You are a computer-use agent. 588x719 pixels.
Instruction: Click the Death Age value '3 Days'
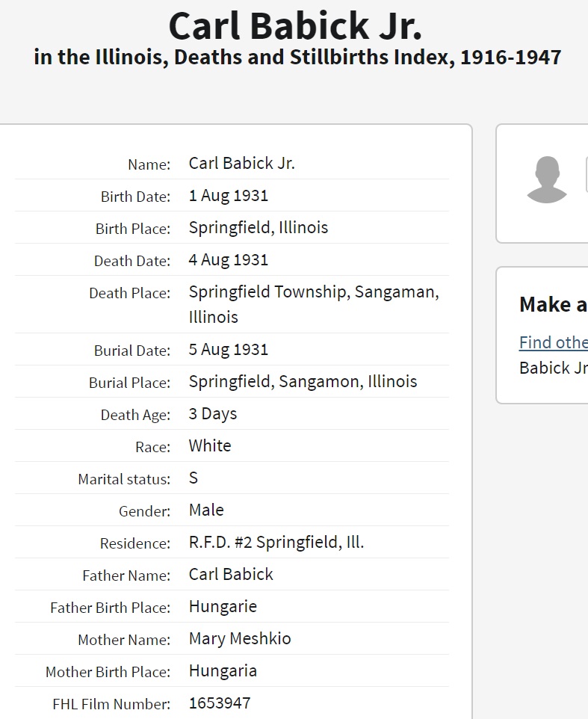(212, 414)
